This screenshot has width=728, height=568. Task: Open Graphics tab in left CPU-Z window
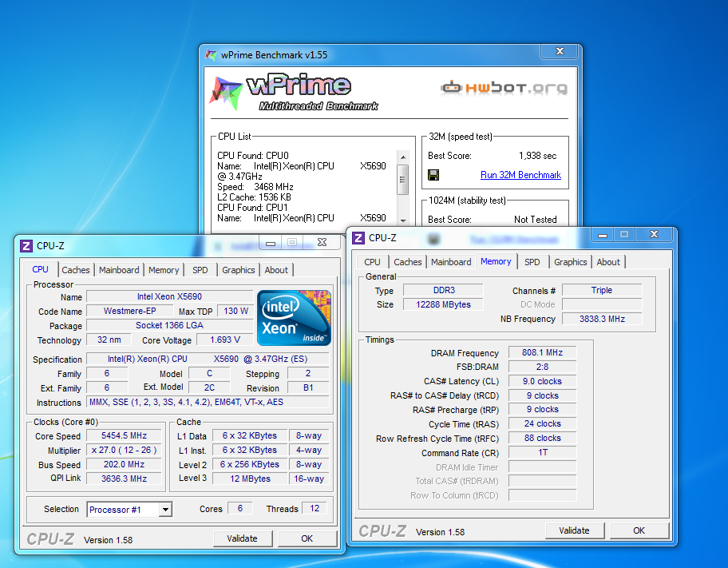[x=238, y=270]
